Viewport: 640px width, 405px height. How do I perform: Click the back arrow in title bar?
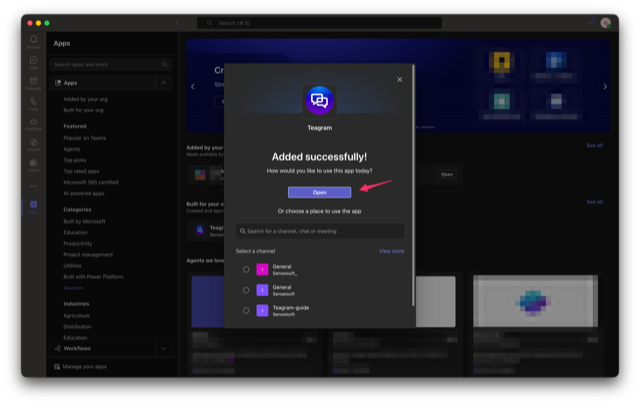point(176,23)
